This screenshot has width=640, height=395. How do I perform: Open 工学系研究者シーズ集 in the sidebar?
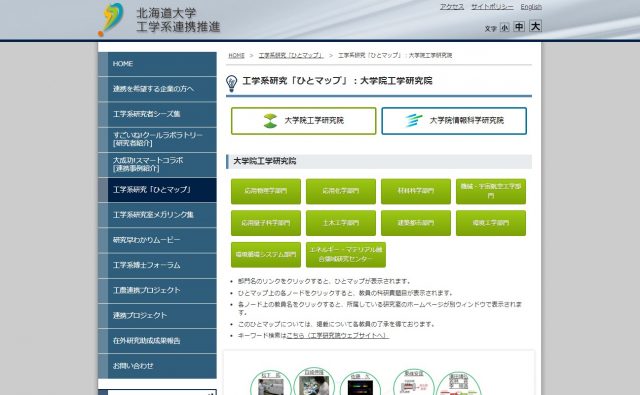[x=158, y=114]
